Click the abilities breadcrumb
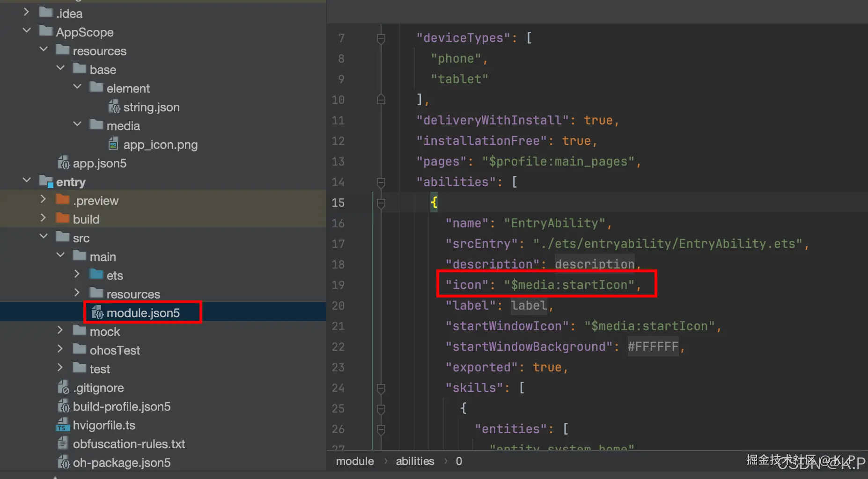Viewport: 868px width, 479px height. [415, 461]
